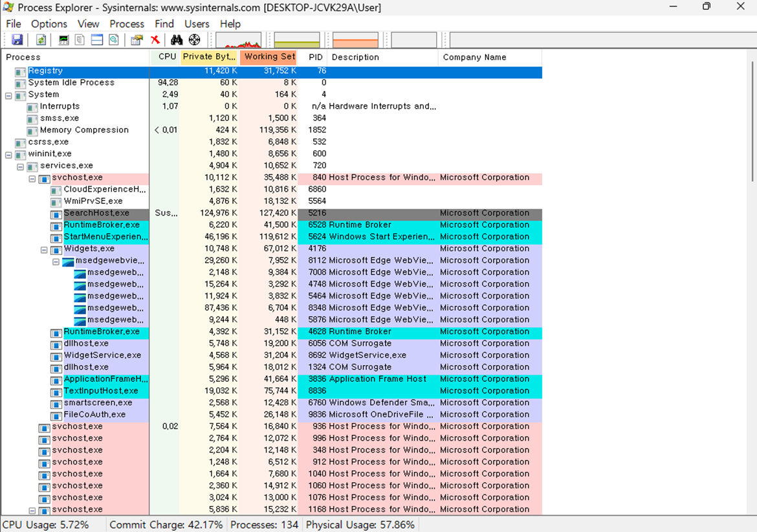Image resolution: width=757 pixels, height=532 pixels.
Task: Click the FileCoAuth.exe process icon
Action: click(x=56, y=416)
